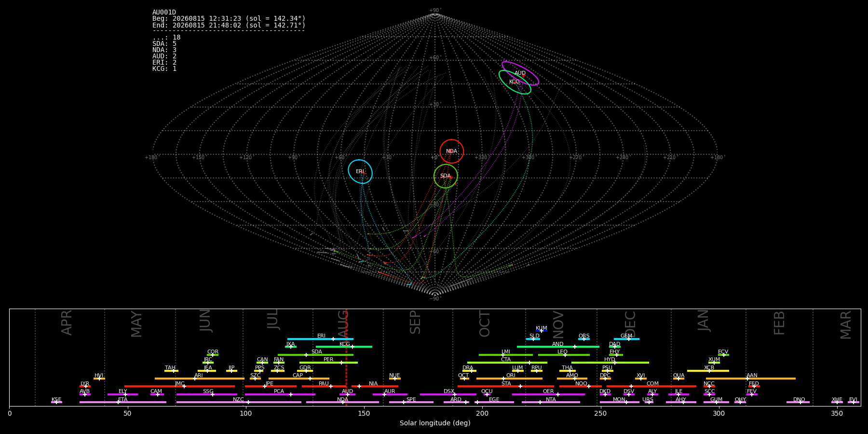This screenshot has height=434, width=868.
Task: Click the green SDA radiant circle
Action: tap(446, 176)
